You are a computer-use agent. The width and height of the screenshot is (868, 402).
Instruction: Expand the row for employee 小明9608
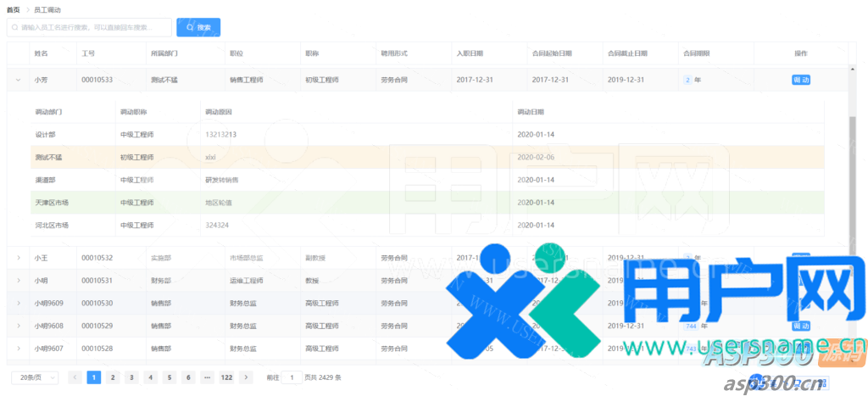click(x=19, y=326)
